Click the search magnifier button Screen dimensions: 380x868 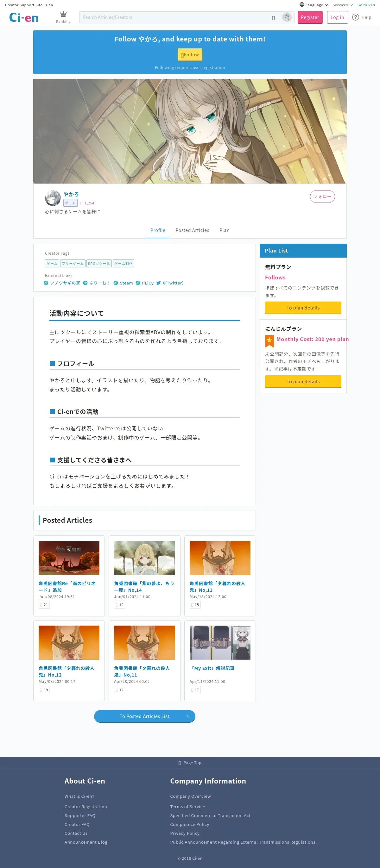tap(287, 17)
